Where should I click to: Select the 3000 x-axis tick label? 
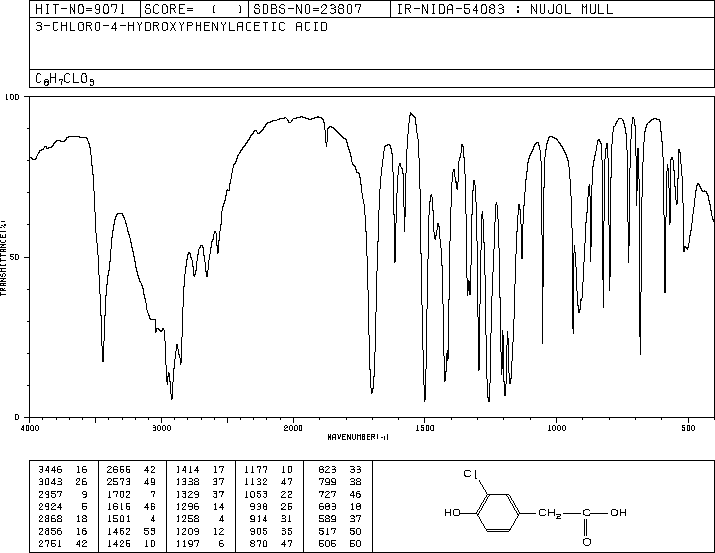161,428
